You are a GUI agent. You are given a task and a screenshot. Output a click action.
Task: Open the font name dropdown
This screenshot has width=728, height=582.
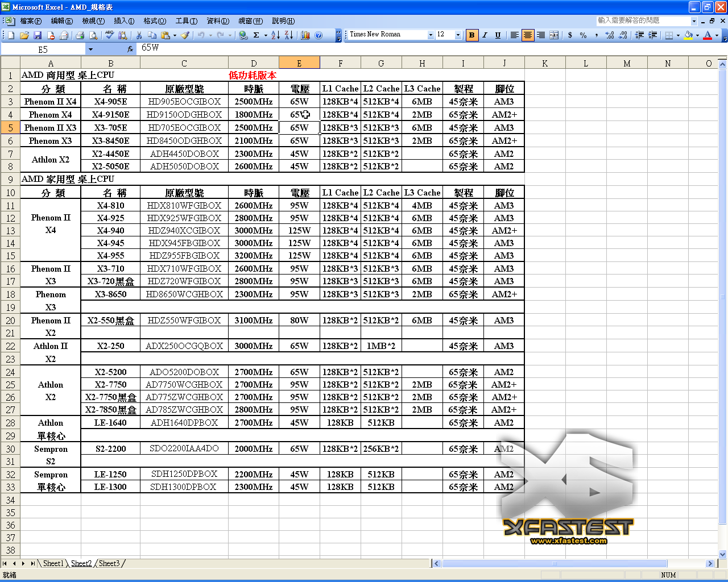tap(431, 35)
